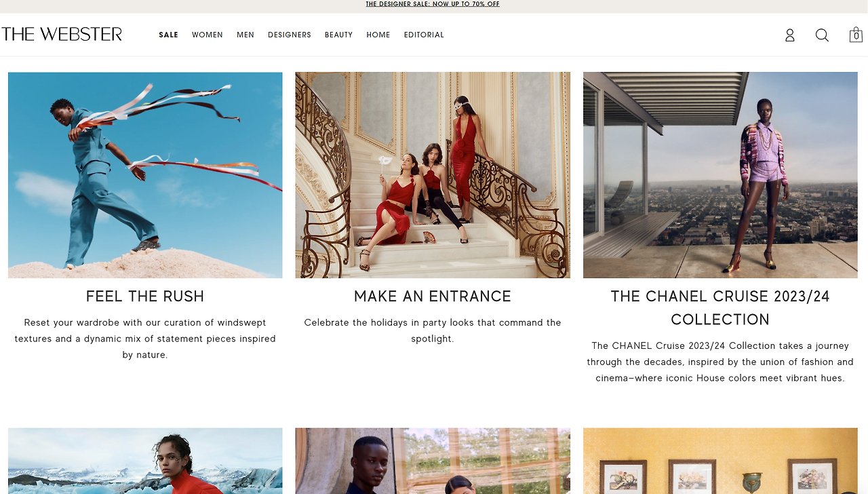Open the EDITORIAL menu
The image size is (868, 494).
(424, 35)
